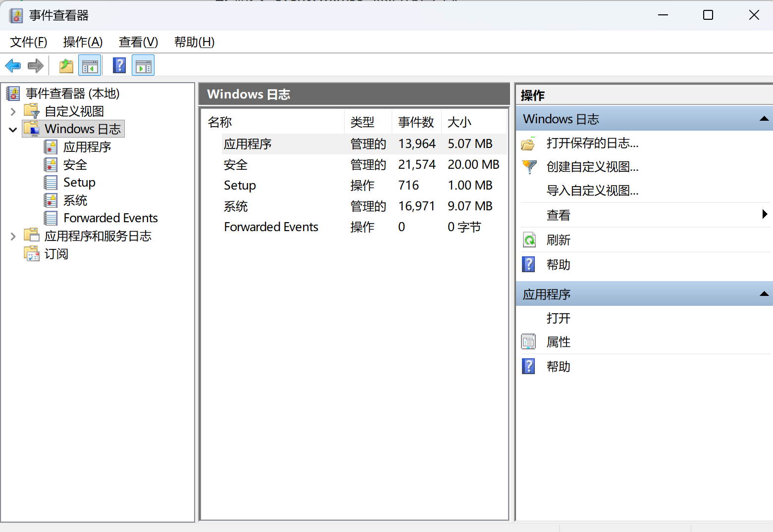
Task: Expand the 应用程序和服务日志 tree node
Action: (13, 237)
